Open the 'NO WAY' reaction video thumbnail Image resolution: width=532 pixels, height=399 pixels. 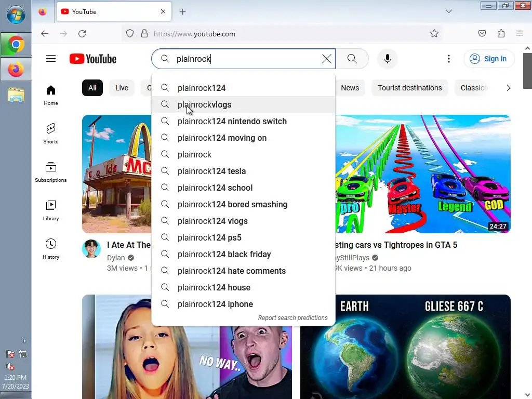187,363
